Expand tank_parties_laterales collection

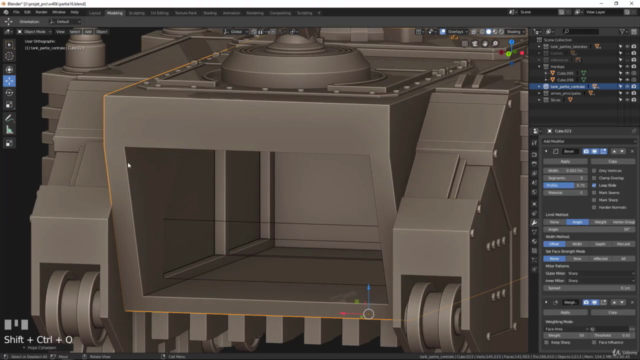[539, 47]
